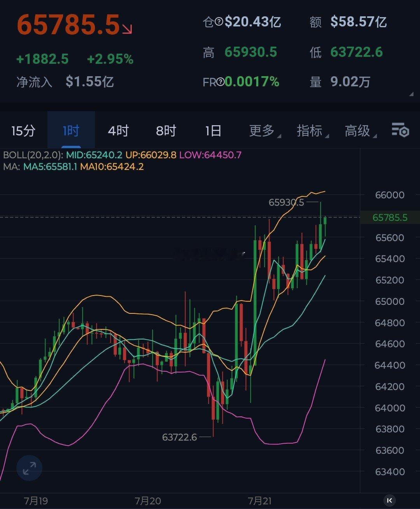420x509 pixels.
Task: Tap the help icon next to FR
Action: (x=220, y=82)
